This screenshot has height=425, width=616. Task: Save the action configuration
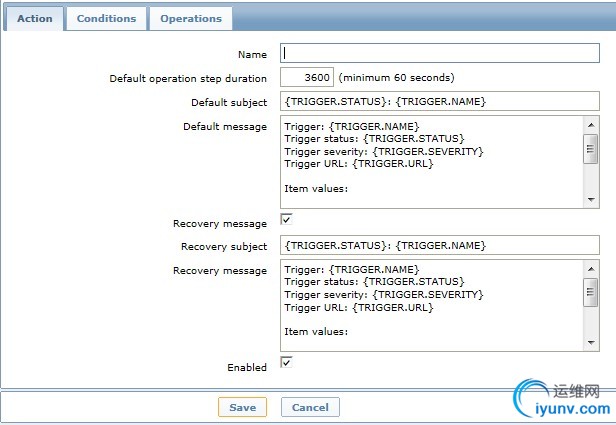[x=242, y=407]
